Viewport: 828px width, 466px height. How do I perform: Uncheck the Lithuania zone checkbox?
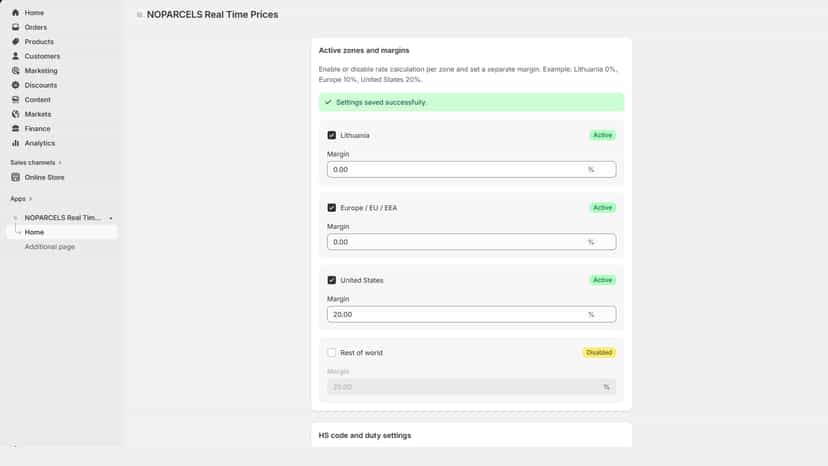332,135
